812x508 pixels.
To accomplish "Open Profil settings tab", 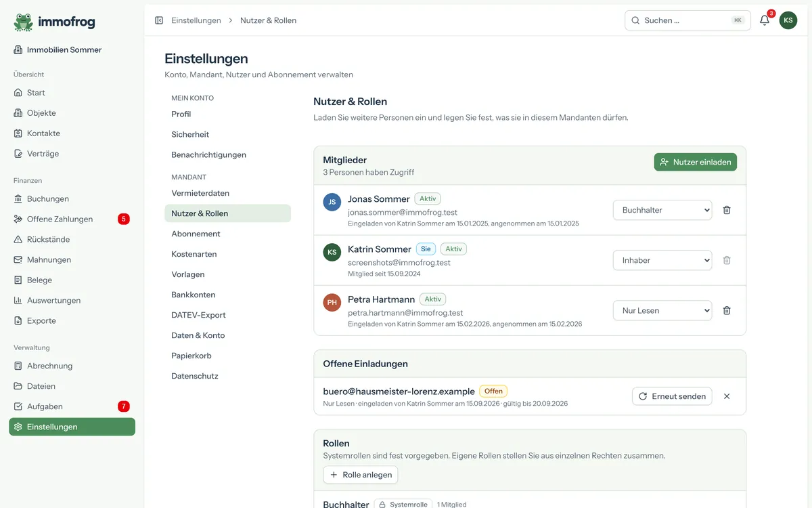I will [227, 114].
